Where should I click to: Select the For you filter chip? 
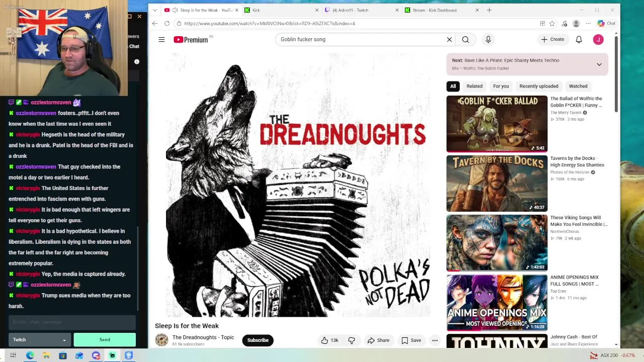point(501,86)
